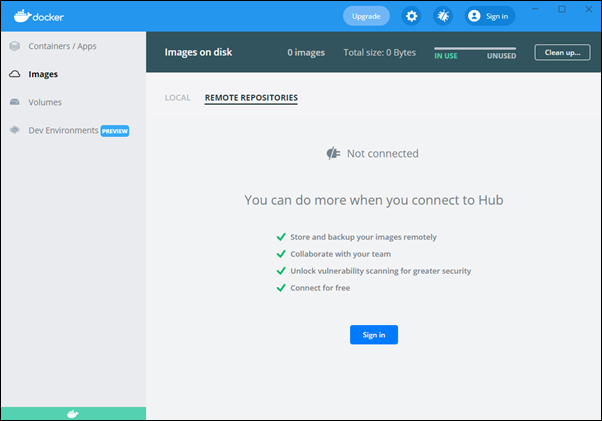
Task: Click the Upgrade button
Action: (x=366, y=16)
